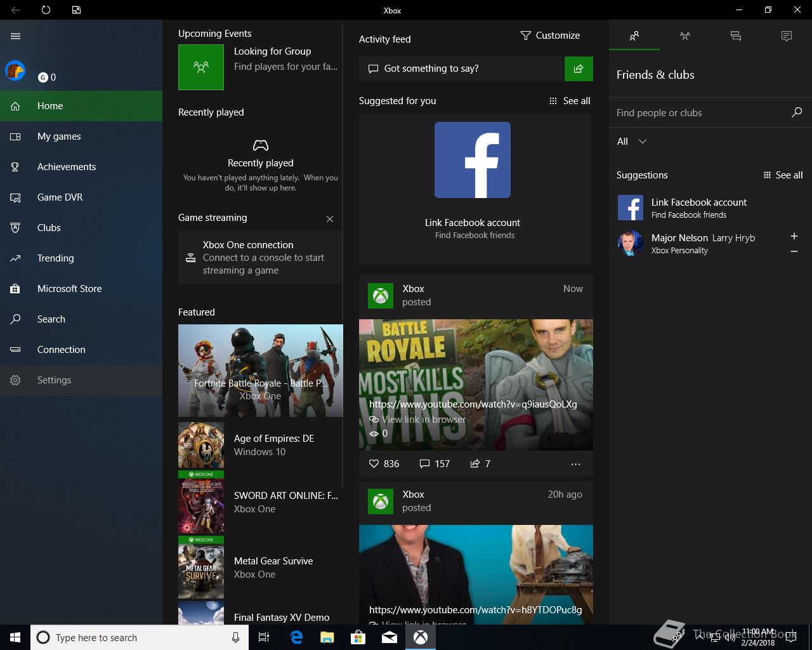Image resolution: width=812 pixels, height=650 pixels.
Task: Open Microsoft Store taskbar icon
Action: click(x=358, y=637)
